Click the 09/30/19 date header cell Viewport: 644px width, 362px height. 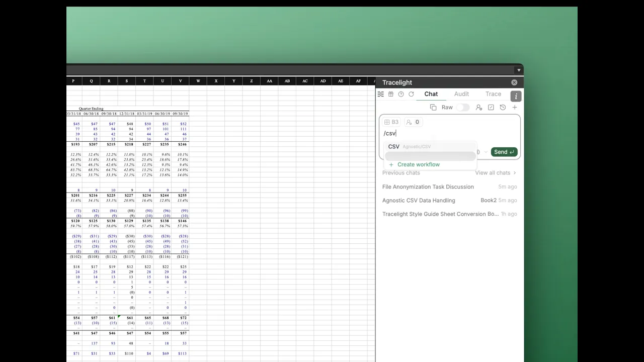pyautogui.click(x=180, y=114)
